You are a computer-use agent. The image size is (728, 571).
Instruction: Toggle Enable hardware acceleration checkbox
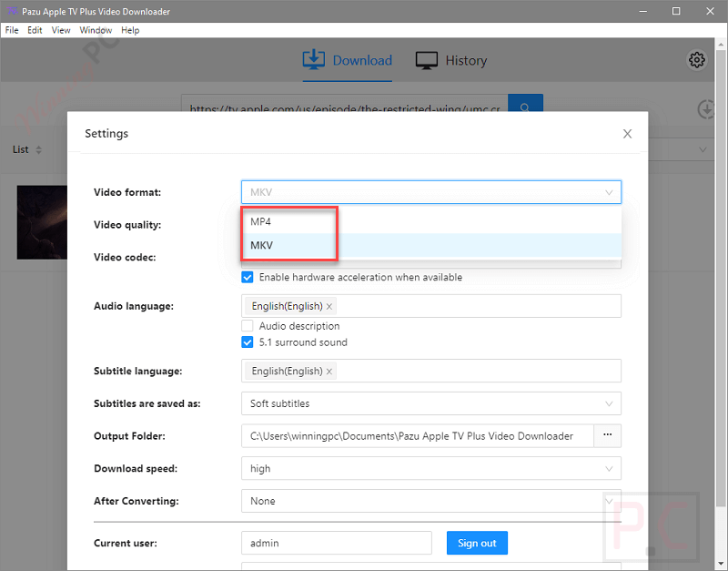click(248, 278)
